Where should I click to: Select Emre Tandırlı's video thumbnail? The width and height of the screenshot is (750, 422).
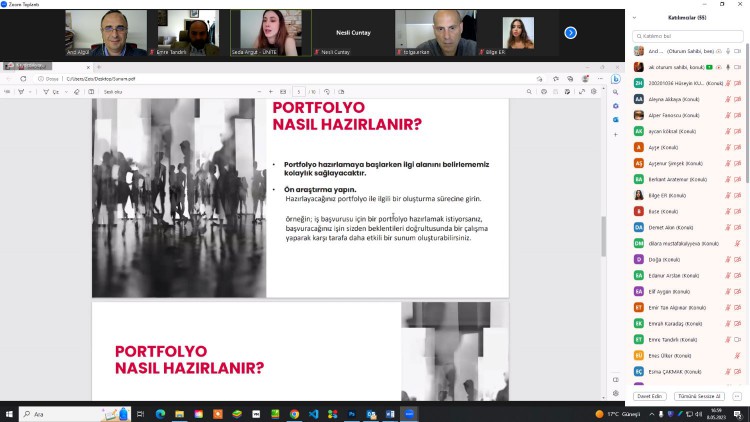coord(189,33)
